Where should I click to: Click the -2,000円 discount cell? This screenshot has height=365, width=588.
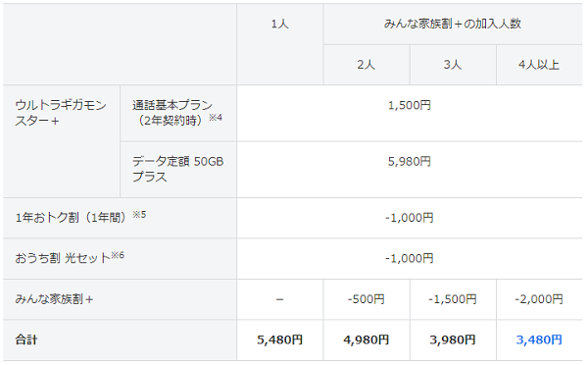[539, 299]
